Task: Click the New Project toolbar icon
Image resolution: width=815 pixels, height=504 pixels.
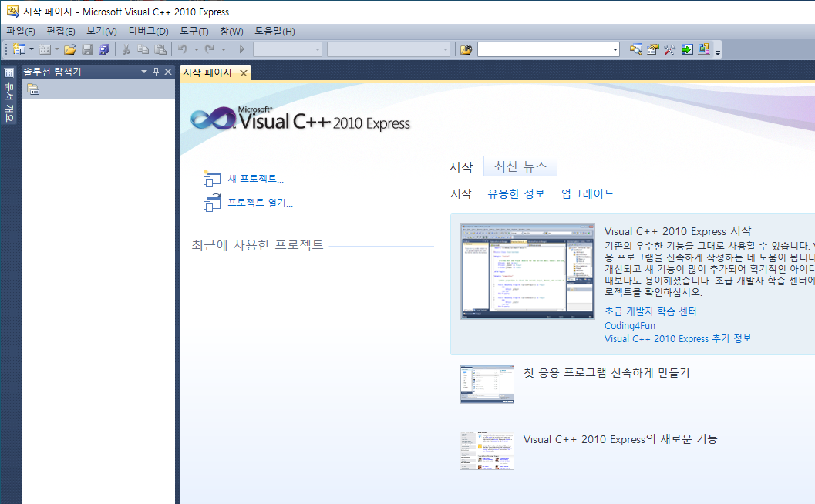Action: (x=19, y=49)
